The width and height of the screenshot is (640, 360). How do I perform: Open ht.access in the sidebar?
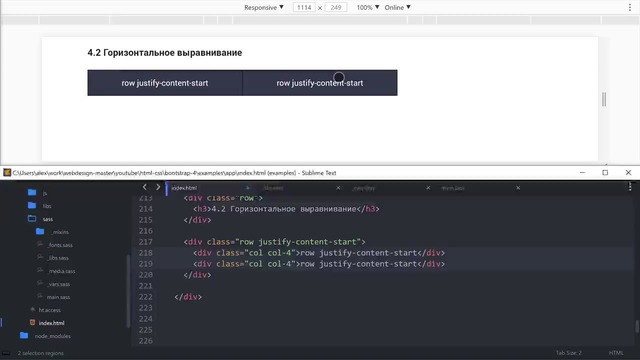tap(50, 310)
